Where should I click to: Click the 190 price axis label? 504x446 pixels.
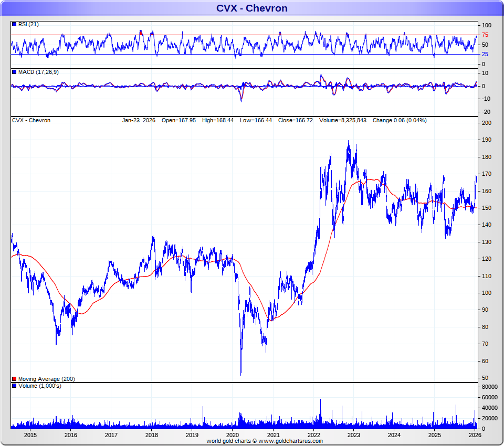click(x=487, y=140)
